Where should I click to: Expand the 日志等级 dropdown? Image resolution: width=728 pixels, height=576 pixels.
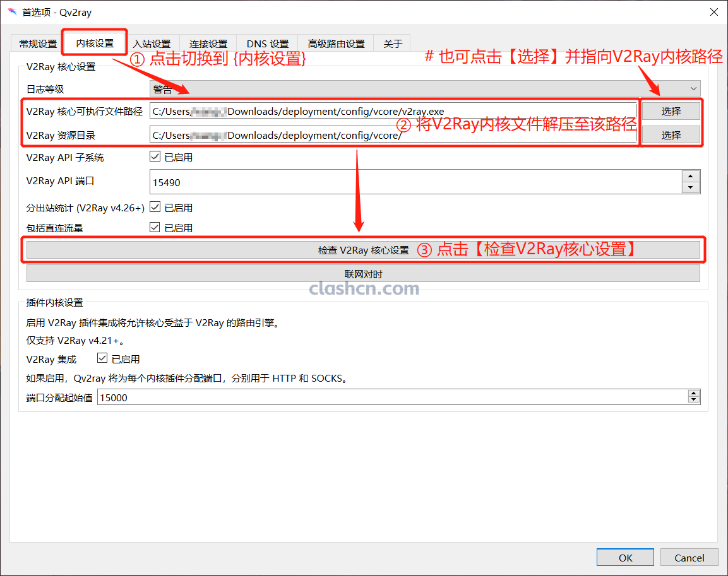(425, 88)
